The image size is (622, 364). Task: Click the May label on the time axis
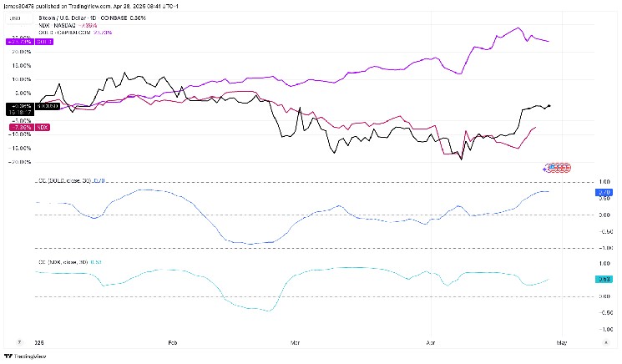pos(561,342)
